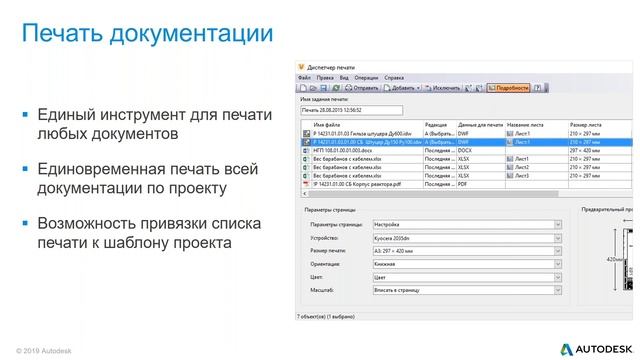This screenshot has height=360, width=640.
Task: Click the file list scroll-left arrow
Action: pyautogui.click(x=304, y=193)
